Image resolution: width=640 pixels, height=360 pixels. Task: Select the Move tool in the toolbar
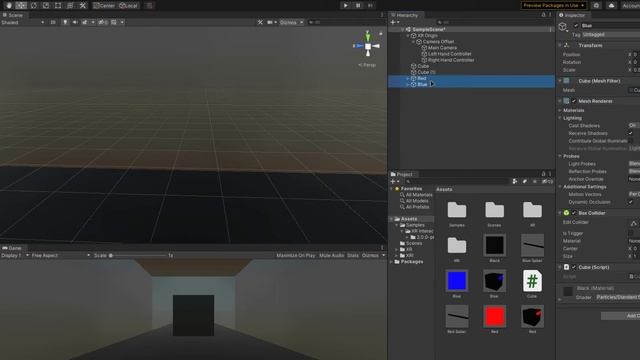(21, 5)
